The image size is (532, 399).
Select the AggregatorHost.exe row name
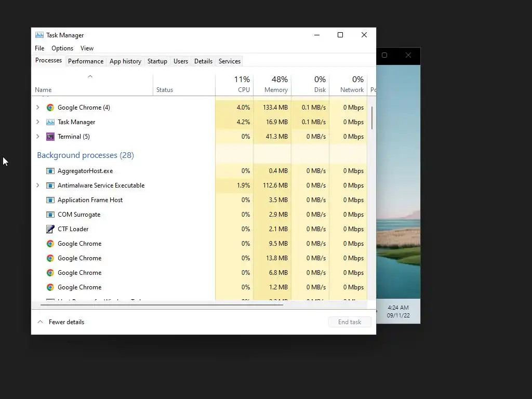pyautogui.click(x=85, y=171)
